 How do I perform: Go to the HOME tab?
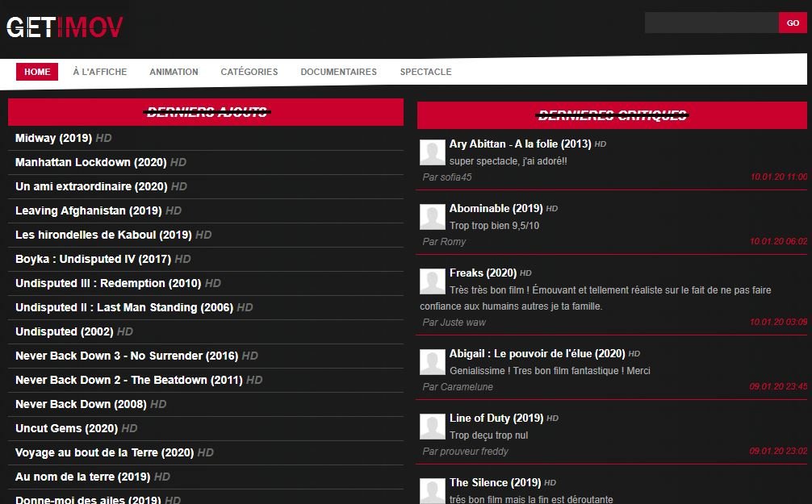pyautogui.click(x=37, y=72)
